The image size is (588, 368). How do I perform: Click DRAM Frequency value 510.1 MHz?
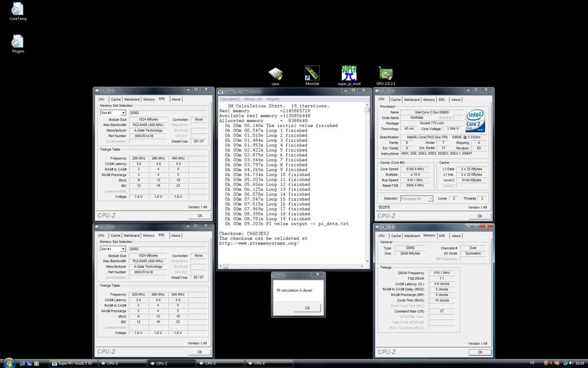tap(441, 273)
